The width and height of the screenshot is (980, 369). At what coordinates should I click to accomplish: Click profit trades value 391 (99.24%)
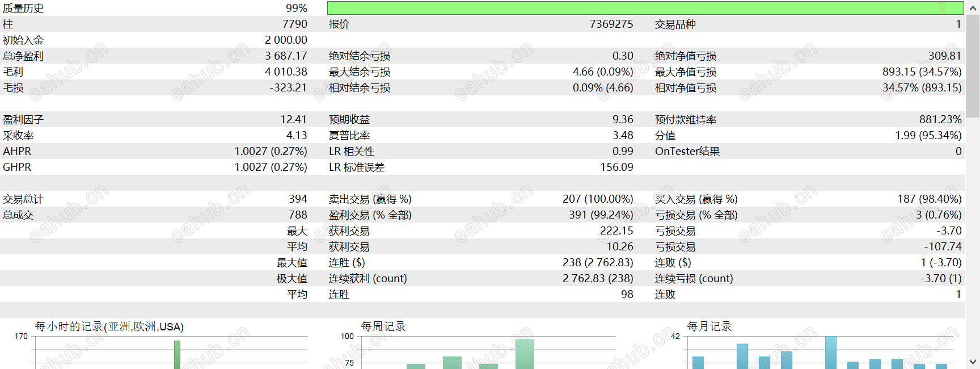(601, 215)
